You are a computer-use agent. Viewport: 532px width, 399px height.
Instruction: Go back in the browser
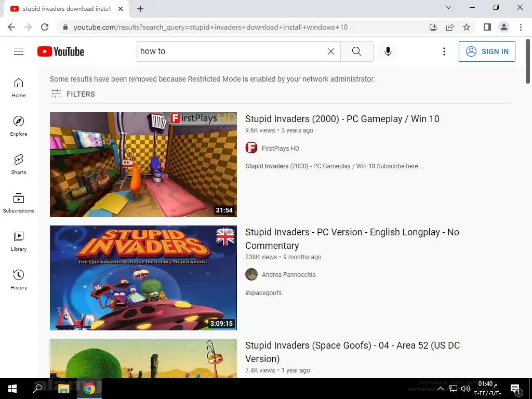coord(11,27)
